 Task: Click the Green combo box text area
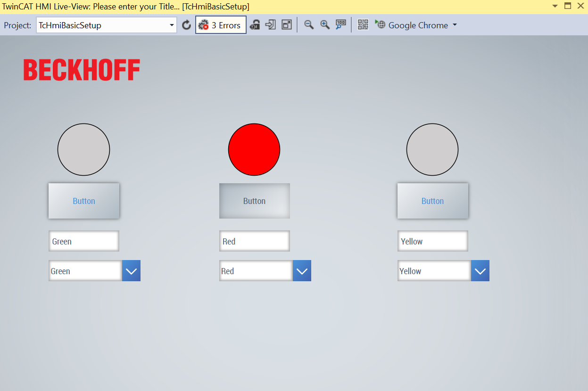click(85, 271)
